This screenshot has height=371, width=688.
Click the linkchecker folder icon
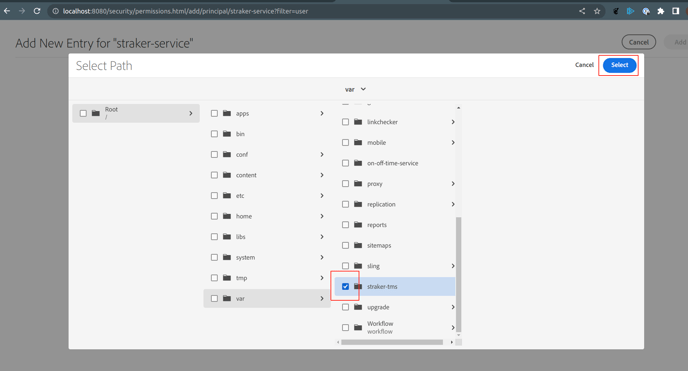click(x=358, y=122)
